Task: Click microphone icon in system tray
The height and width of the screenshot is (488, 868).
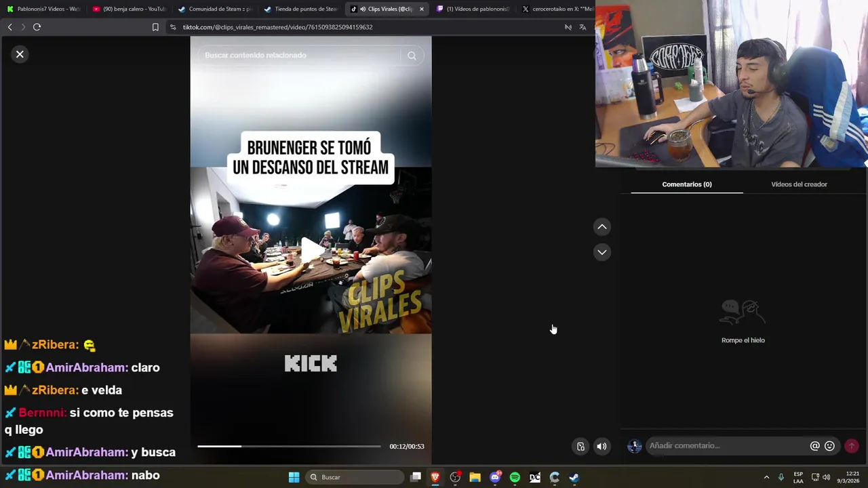Action: pos(781,477)
